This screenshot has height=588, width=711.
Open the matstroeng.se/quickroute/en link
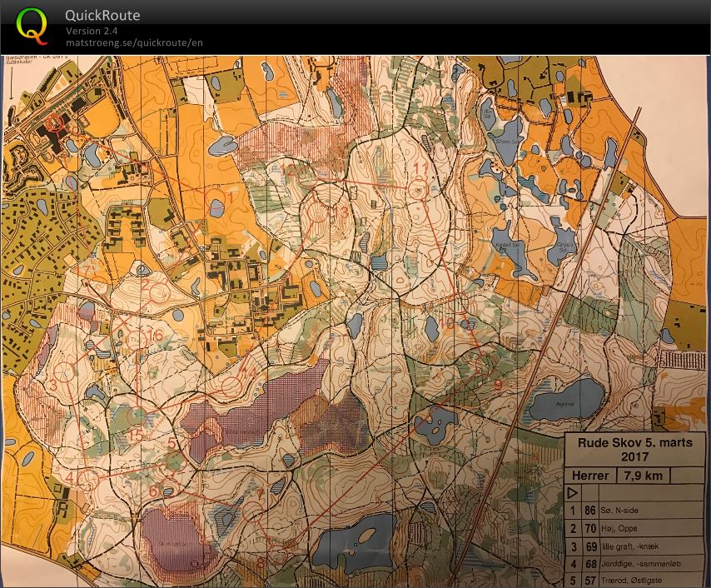[x=134, y=42]
